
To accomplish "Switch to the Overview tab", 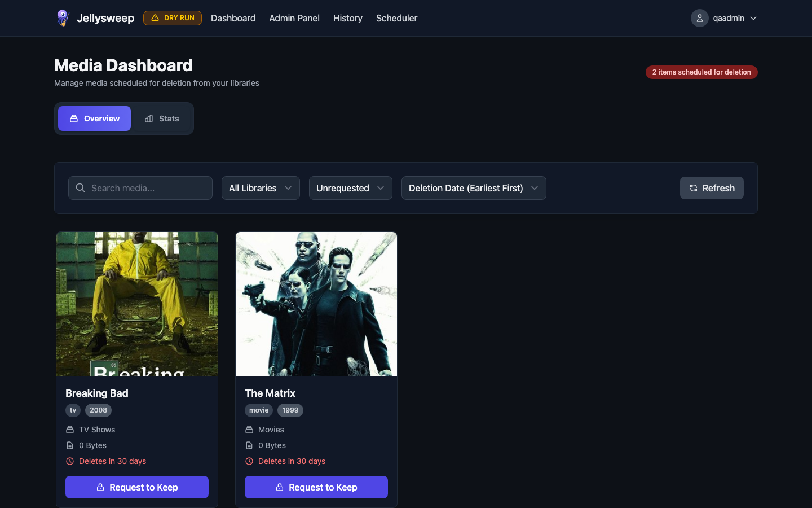I will [94, 119].
